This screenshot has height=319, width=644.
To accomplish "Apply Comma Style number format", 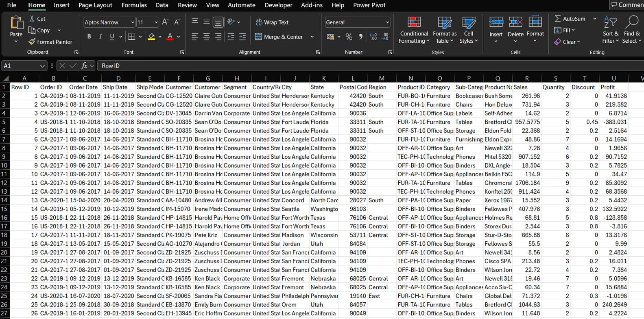I will coord(360,37).
